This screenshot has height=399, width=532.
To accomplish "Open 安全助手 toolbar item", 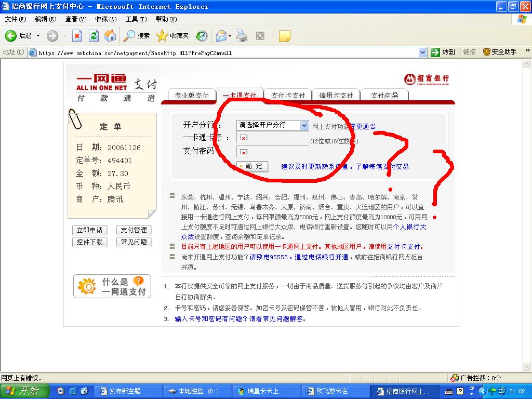I will click(x=499, y=52).
